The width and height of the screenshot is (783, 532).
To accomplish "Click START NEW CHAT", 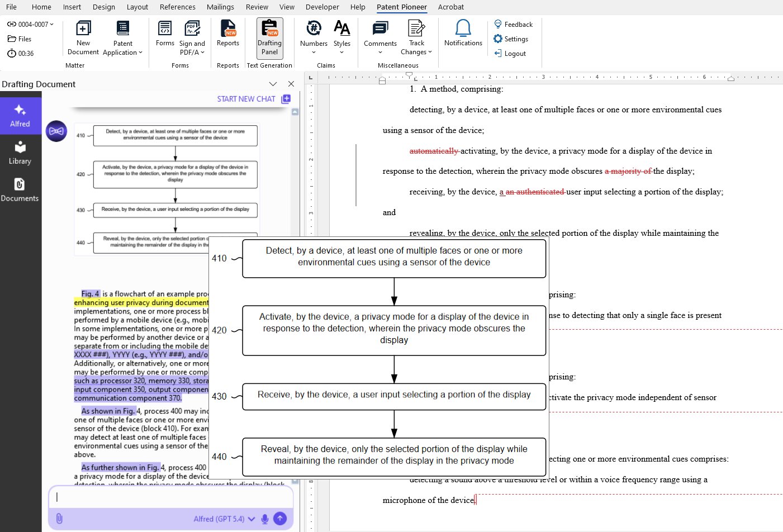I will (x=246, y=99).
